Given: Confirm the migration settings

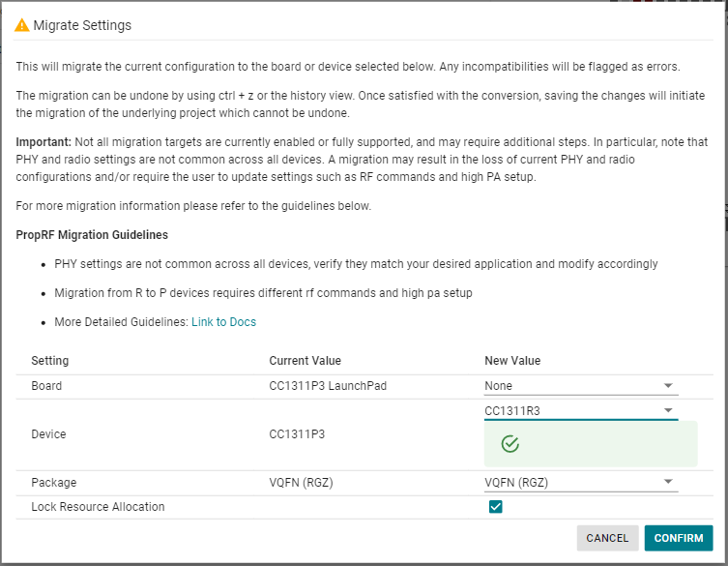Looking at the screenshot, I should (678, 538).
